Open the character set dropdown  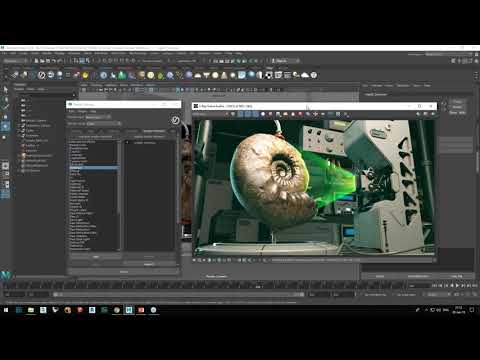click(375, 294)
